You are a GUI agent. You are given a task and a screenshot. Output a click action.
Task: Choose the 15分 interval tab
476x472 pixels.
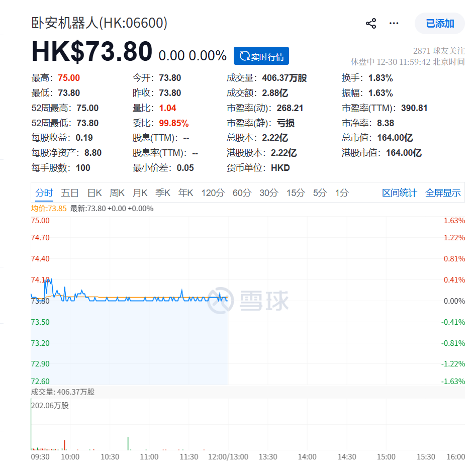pyautogui.click(x=296, y=193)
